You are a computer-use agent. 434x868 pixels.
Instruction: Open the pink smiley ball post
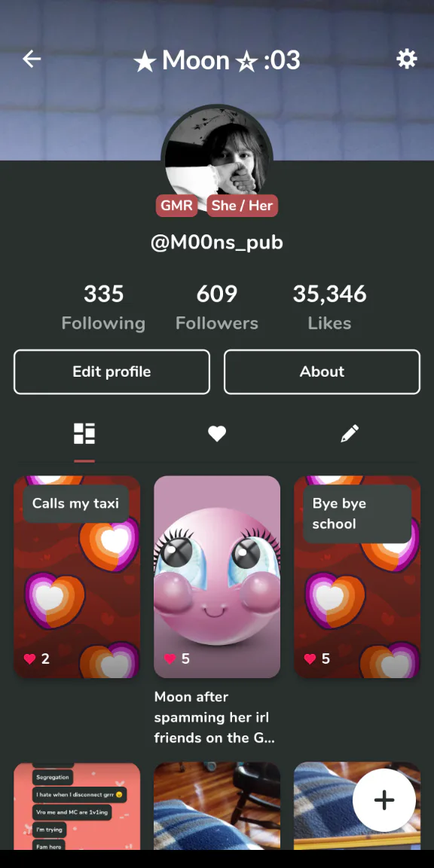pyautogui.click(x=217, y=577)
